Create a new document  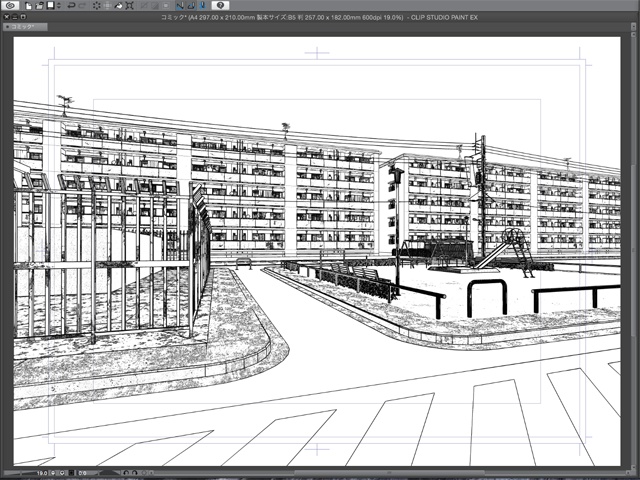(x=28, y=6)
